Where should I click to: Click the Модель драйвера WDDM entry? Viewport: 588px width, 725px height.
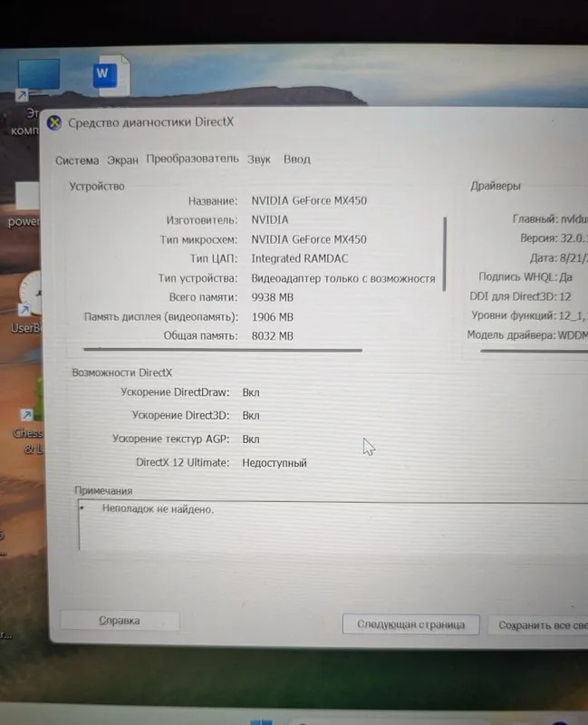pyautogui.click(x=527, y=334)
